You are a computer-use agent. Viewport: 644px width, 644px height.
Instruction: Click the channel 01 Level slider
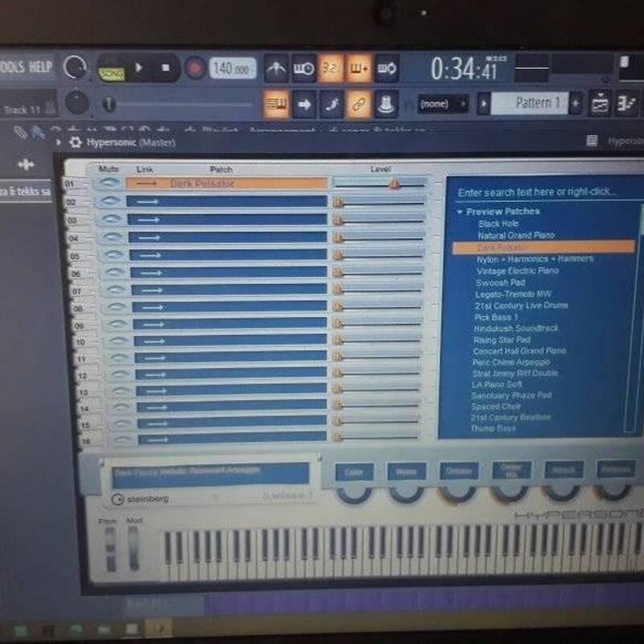pyautogui.click(x=380, y=184)
